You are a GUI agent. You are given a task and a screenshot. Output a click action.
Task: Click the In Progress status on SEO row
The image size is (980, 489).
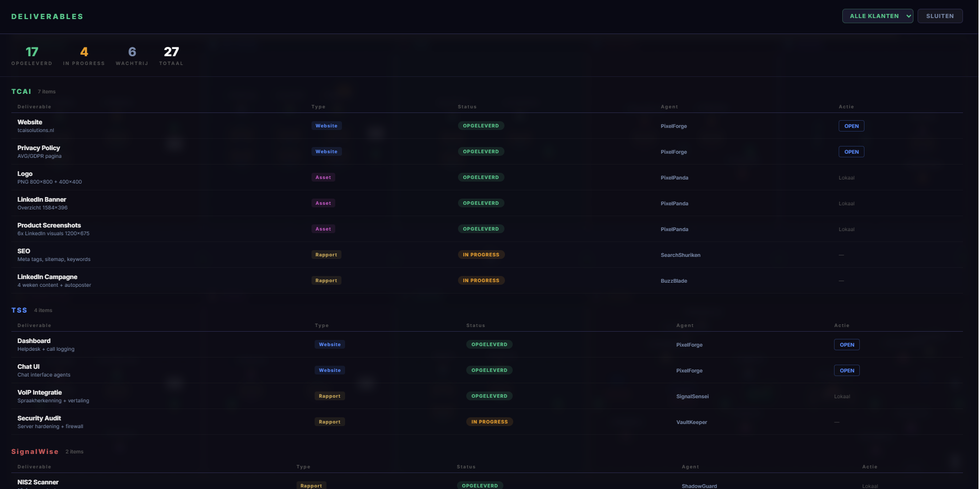click(481, 255)
